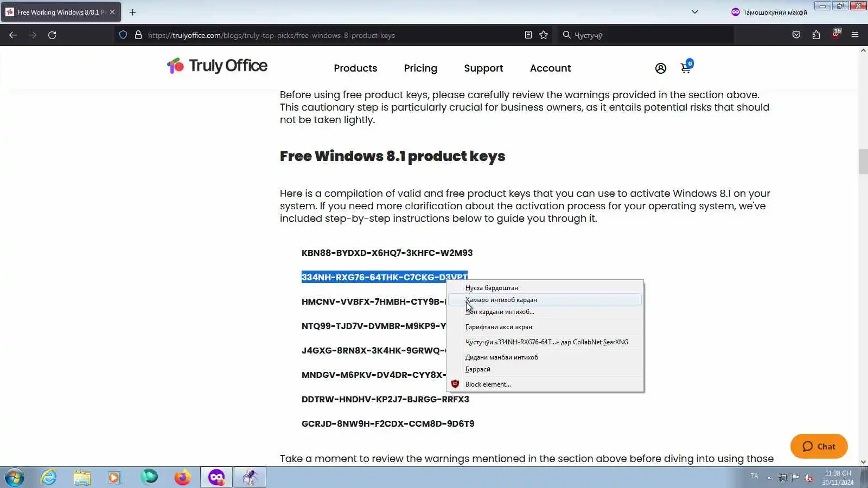Click the TA language indicator in tray
This screenshot has width=868, height=488.
point(754,476)
